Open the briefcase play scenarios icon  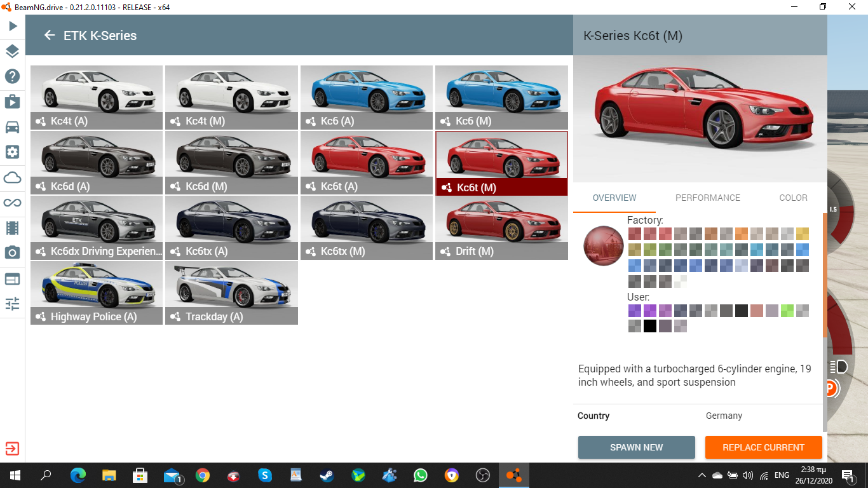13,102
